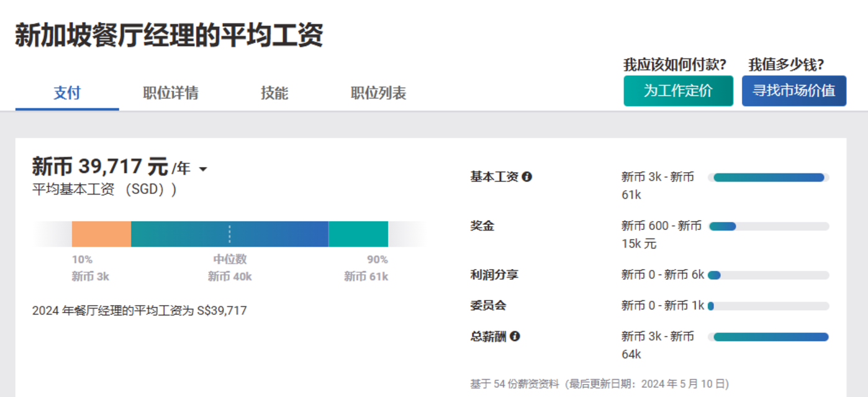The image size is (868, 397).
Task: Click the 基本工资 range bar
Action: tap(768, 178)
